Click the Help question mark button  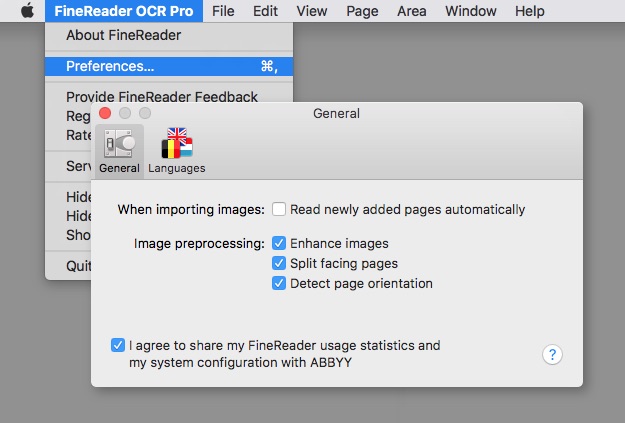(552, 354)
